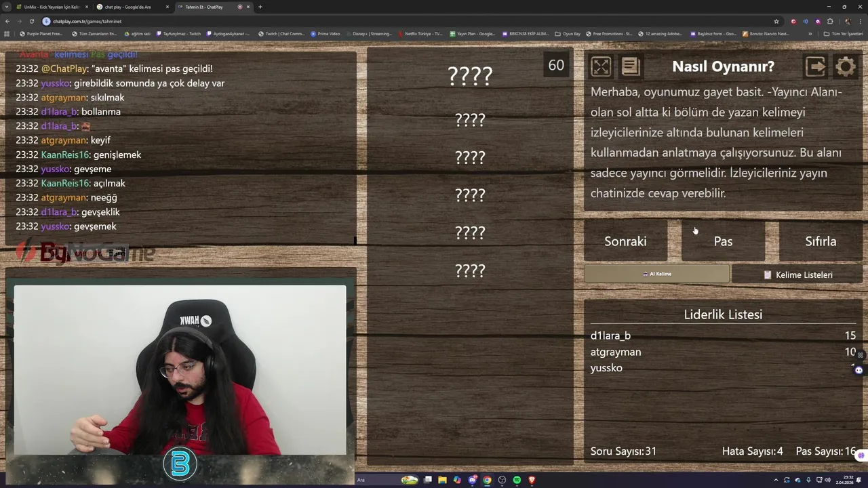
Task: Open Chrome from the taskbar
Action: [487, 480]
